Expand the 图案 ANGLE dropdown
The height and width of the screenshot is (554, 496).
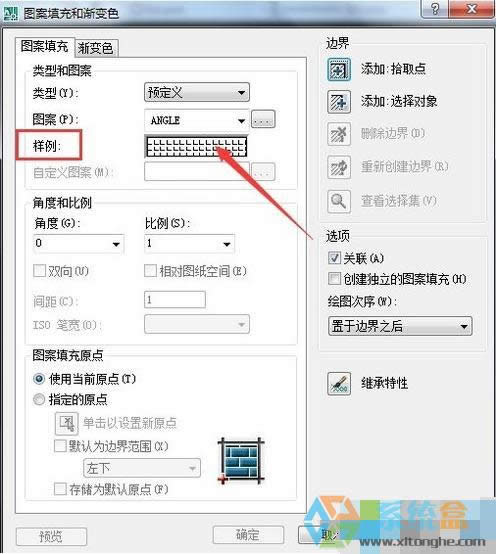pyautogui.click(x=197, y=120)
